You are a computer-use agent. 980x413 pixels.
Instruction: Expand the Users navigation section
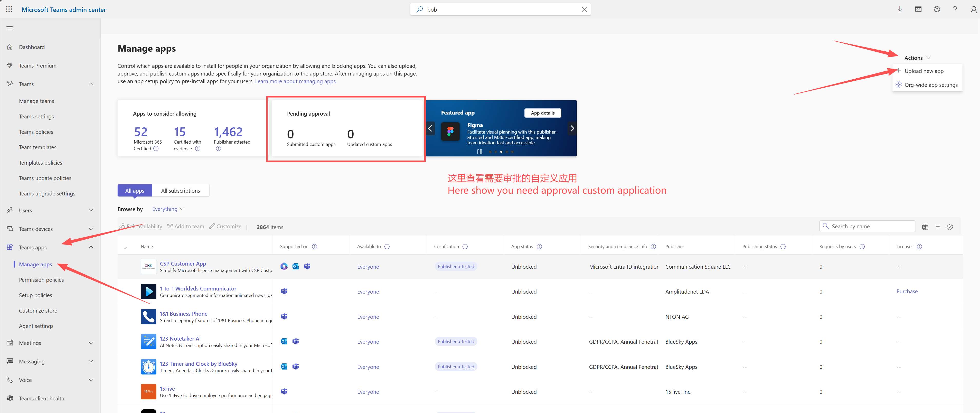click(91, 211)
